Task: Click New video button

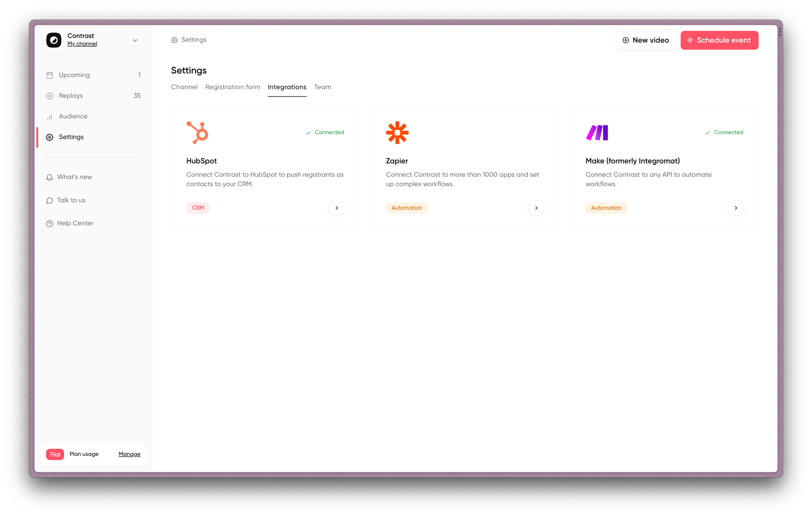Action: [x=645, y=40]
